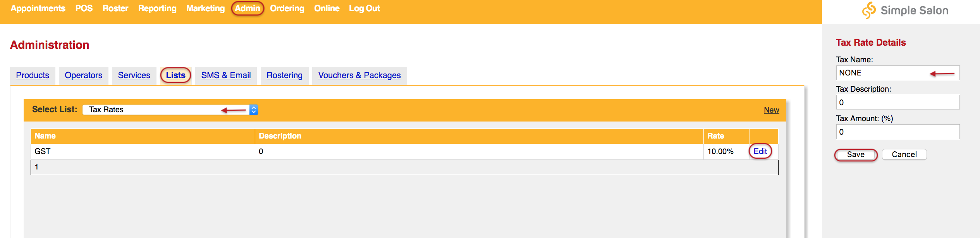Open the POS menu item

tap(84, 9)
